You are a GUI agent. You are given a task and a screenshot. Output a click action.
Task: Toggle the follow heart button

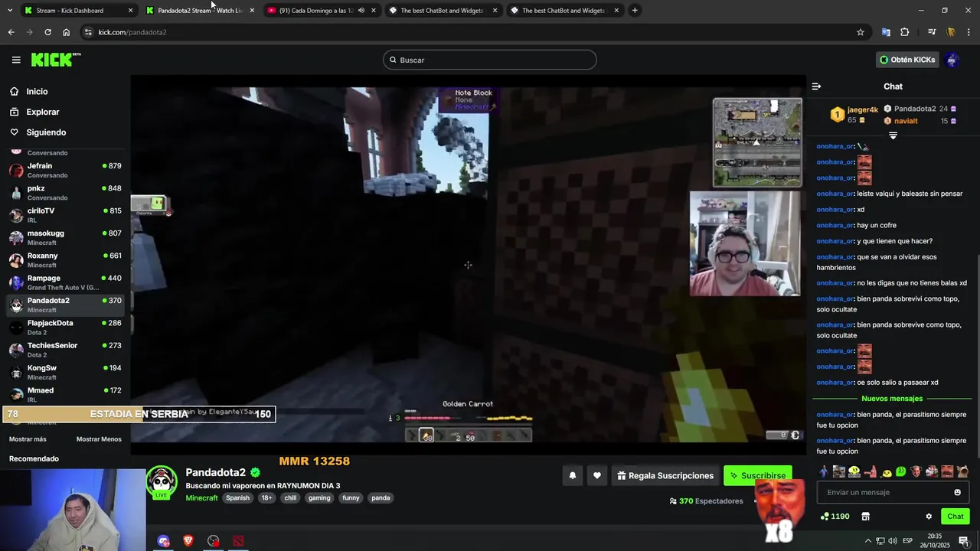(x=597, y=475)
